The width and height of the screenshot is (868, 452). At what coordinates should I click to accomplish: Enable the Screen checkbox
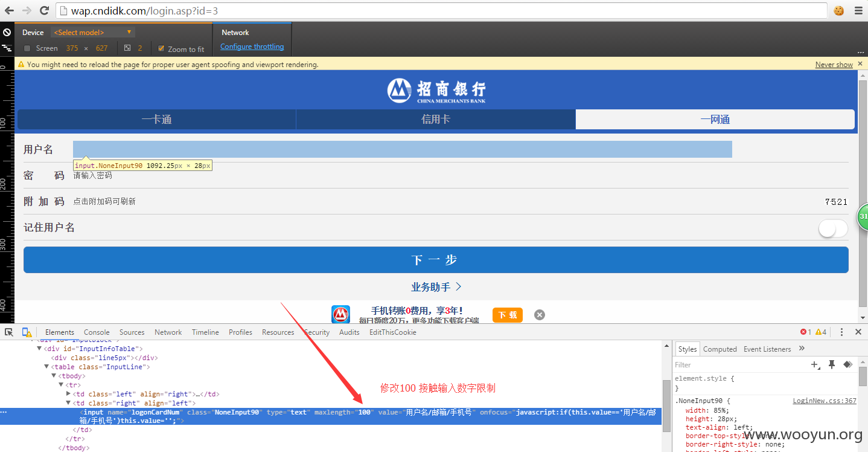[27, 48]
